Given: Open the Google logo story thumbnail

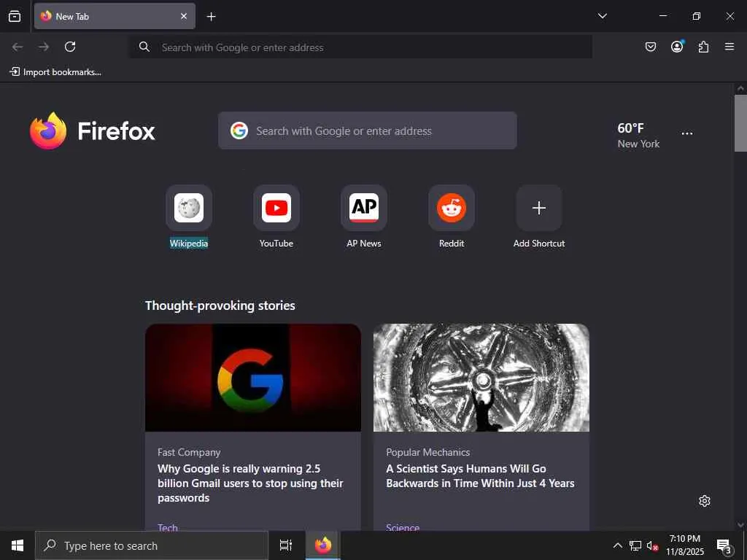Looking at the screenshot, I should 253,378.
